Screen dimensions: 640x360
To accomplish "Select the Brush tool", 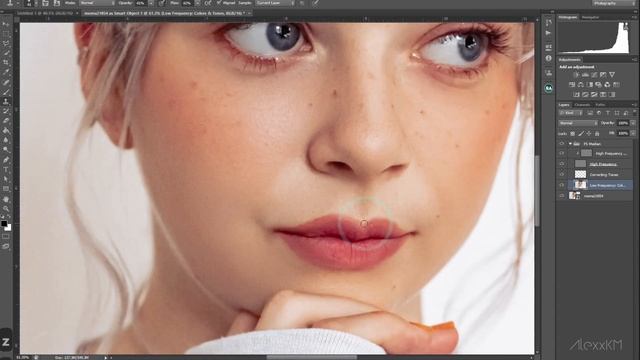I will (x=6, y=92).
